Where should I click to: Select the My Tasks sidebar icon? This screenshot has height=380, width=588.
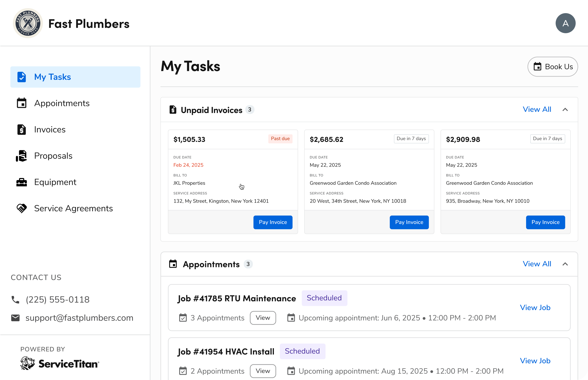22,77
